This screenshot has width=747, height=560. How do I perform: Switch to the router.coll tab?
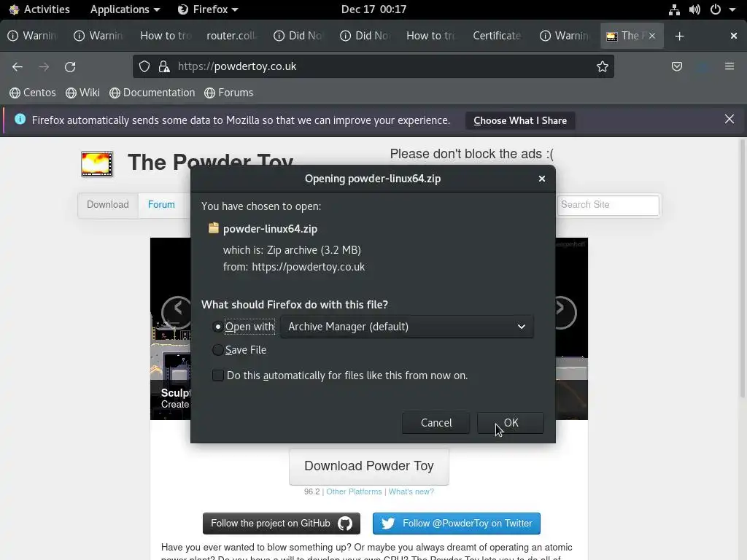pos(231,36)
